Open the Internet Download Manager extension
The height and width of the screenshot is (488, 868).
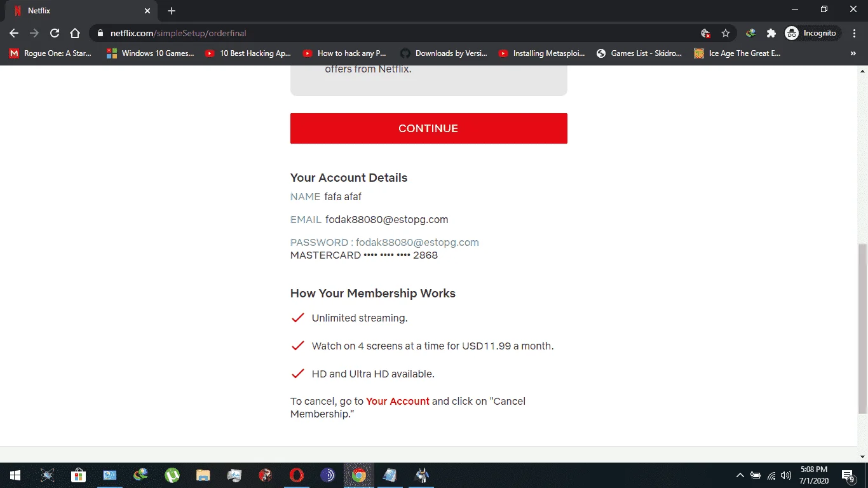[751, 33]
